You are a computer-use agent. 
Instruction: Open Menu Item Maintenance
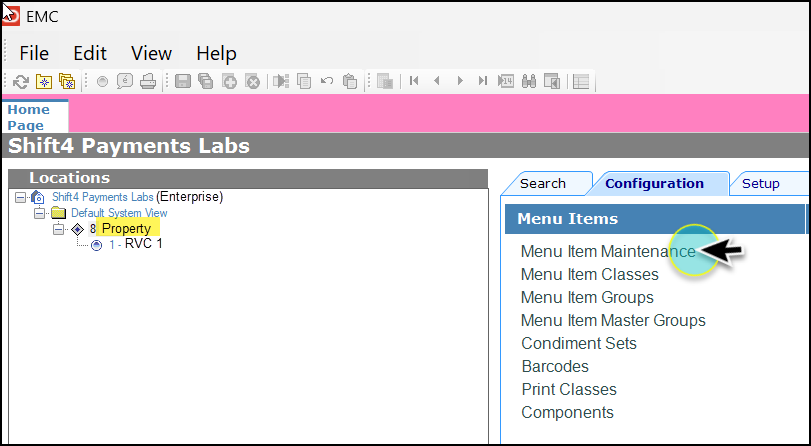(608, 251)
